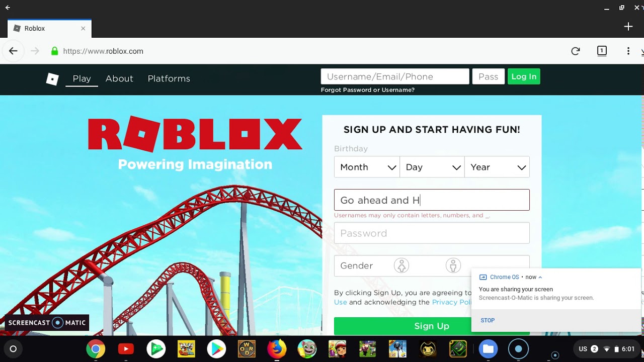Expand the Birthday Month dropdown
This screenshot has height=362, width=644.
click(x=367, y=167)
